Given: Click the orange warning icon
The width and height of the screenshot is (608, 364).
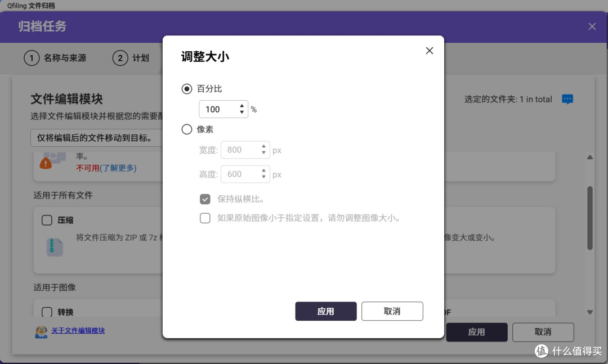Looking at the screenshot, I should pos(46,164).
